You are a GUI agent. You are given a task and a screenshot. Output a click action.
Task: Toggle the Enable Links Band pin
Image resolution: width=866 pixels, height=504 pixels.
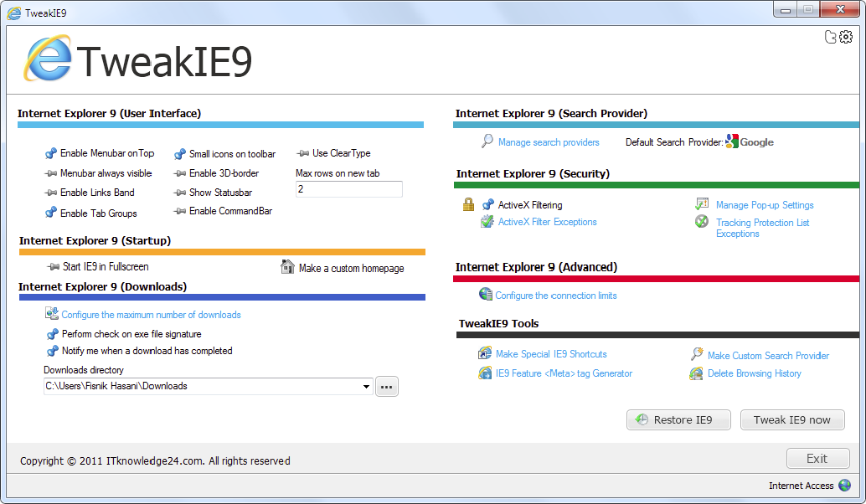51,193
